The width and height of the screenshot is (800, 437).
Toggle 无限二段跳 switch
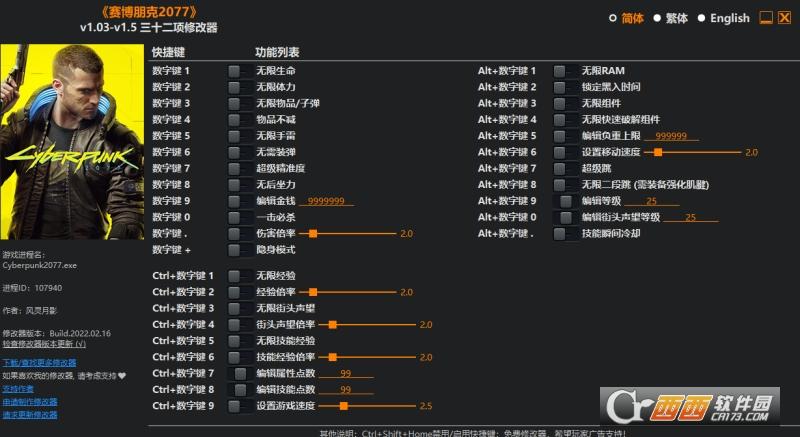pos(565,185)
